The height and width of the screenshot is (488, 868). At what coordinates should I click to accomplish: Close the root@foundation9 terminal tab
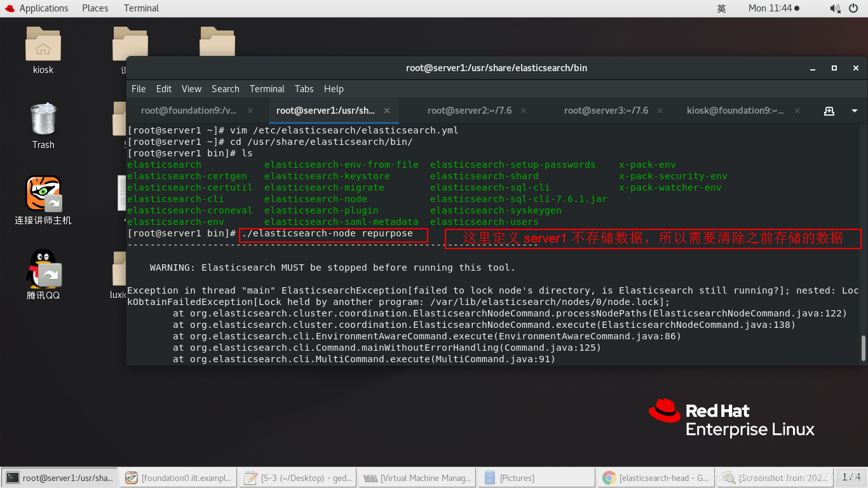tap(250, 111)
